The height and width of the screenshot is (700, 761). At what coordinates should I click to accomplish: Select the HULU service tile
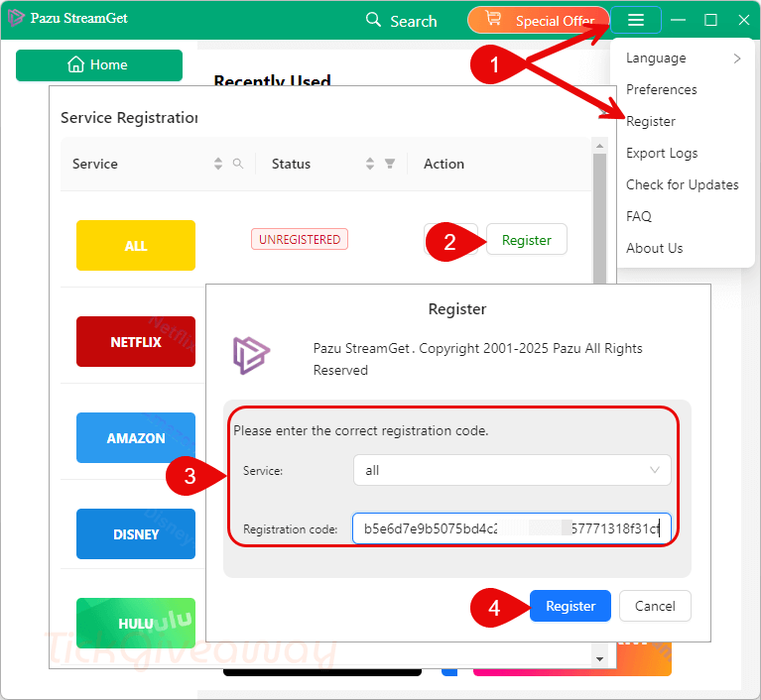136,623
